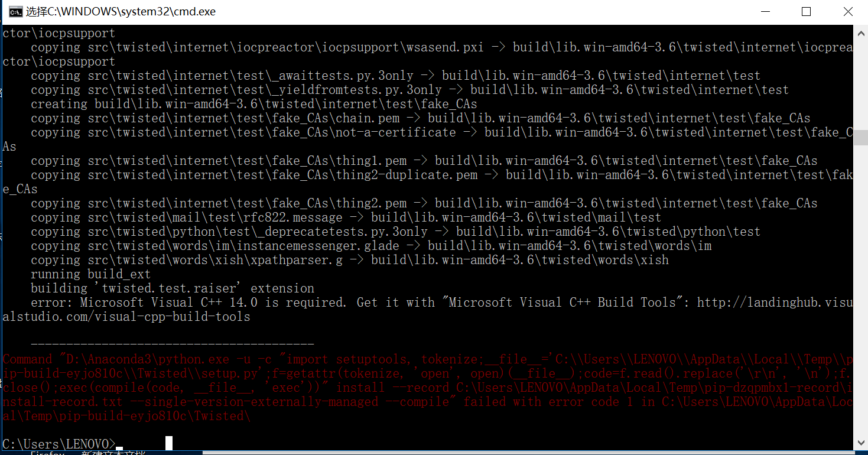Click the dashed separator line
Image resolution: width=868 pixels, height=455 pixels.
[172, 344]
